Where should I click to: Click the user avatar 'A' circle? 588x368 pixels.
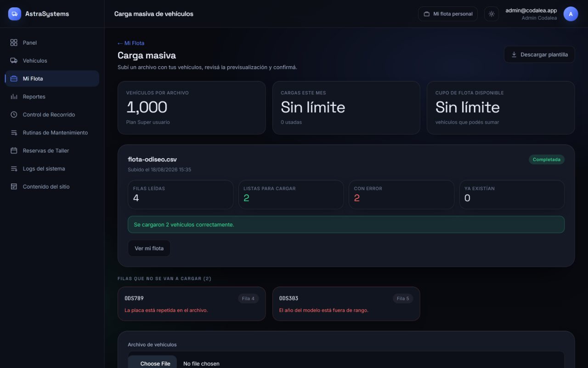571,14
